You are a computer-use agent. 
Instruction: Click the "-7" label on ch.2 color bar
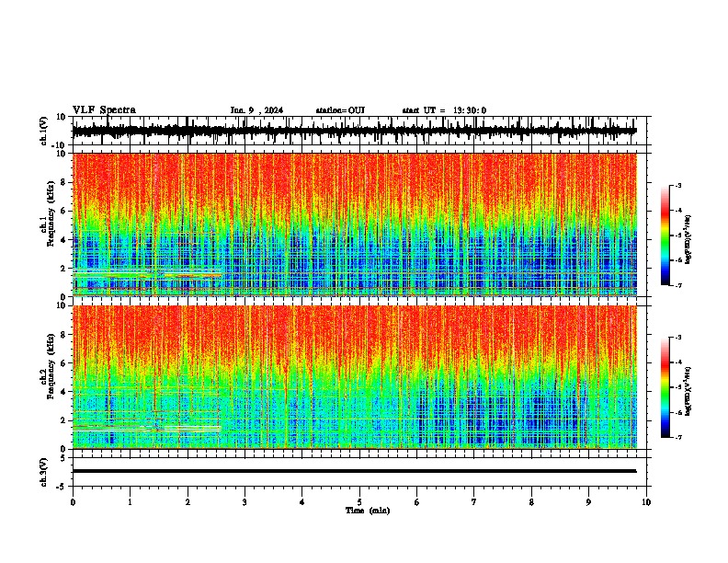[677, 437]
